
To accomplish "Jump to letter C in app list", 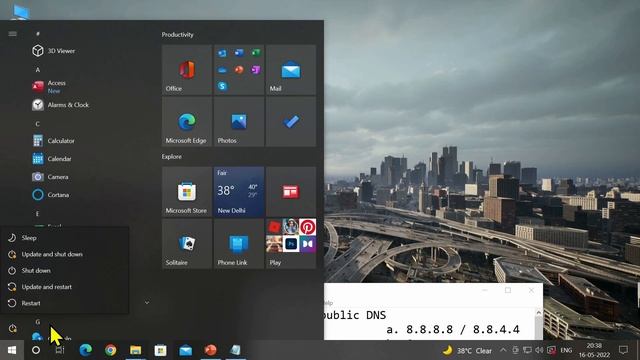I will 38,124.
